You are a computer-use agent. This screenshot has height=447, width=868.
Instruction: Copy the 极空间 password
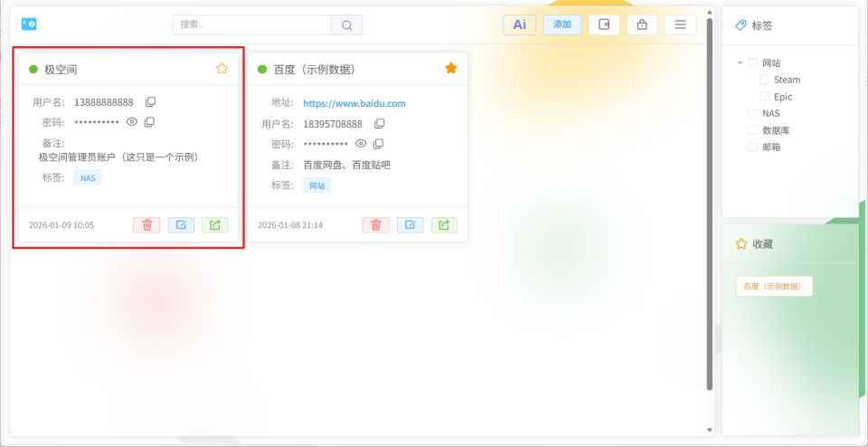pyautogui.click(x=149, y=122)
